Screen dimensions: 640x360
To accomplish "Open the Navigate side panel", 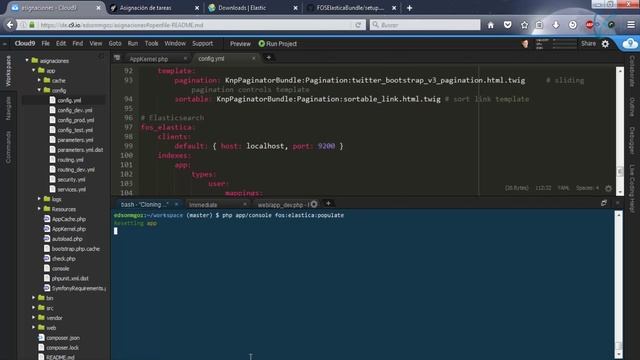I will [x=8, y=108].
